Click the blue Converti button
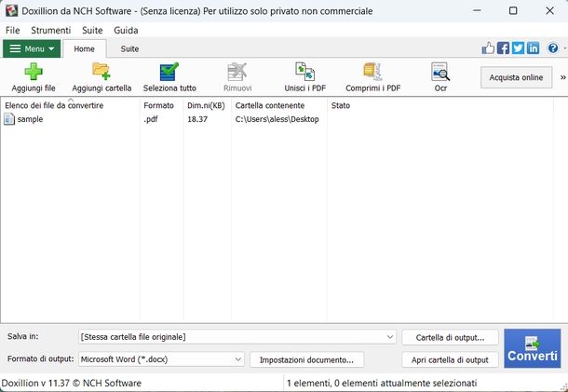The height and width of the screenshot is (392, 568). click(x=532, y=348)
